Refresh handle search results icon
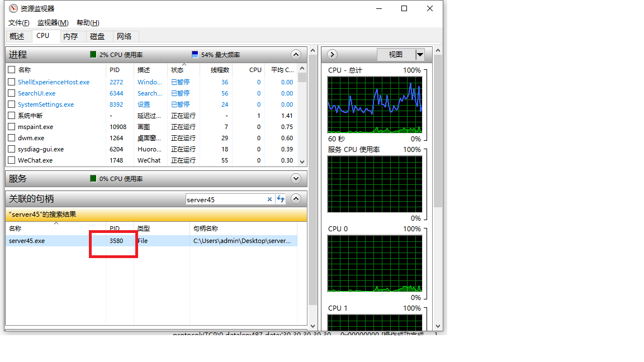This screenshot has height=362, width=644. 281,199
